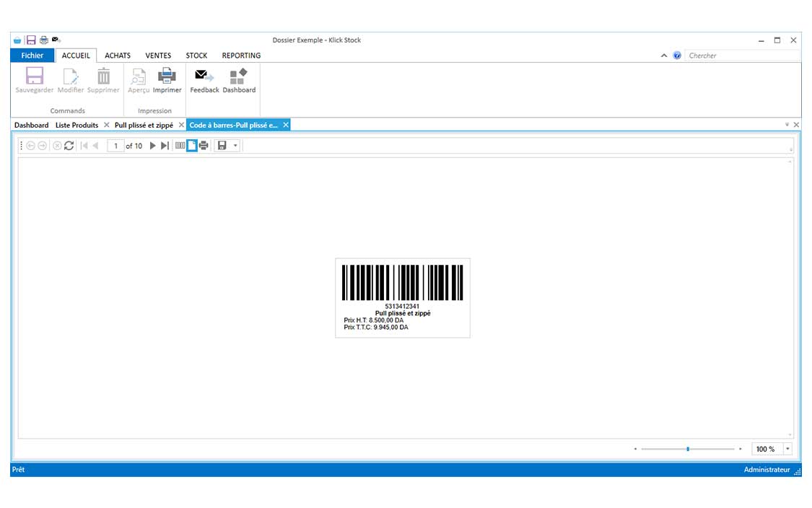This screenshot has height=508, width=812.
Task: Switch to the STOCK ribbon tab
Action: [196, 56]
